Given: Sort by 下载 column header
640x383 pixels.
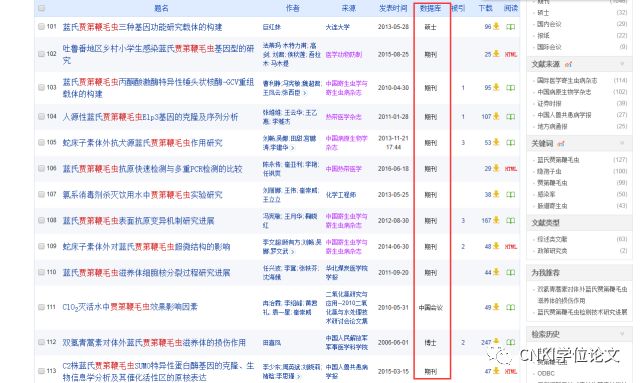Looking at the screenshot, I should coord(485,8).
